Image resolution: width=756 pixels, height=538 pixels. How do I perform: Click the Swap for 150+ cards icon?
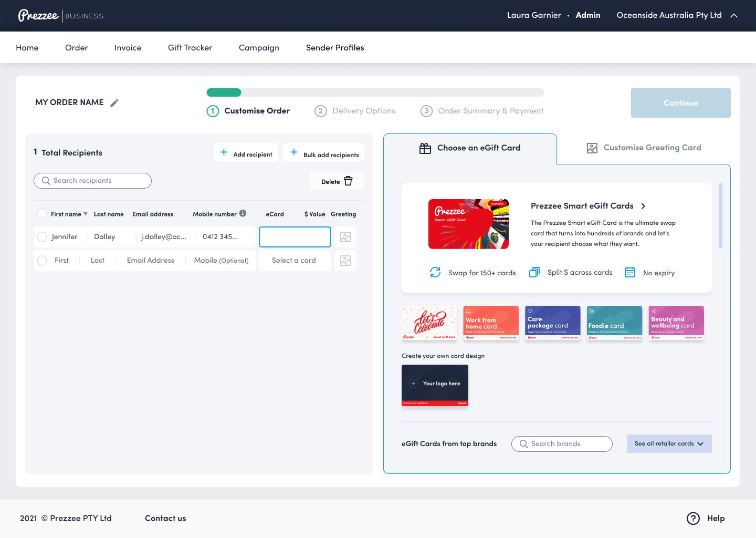click(x=435, y=272)
